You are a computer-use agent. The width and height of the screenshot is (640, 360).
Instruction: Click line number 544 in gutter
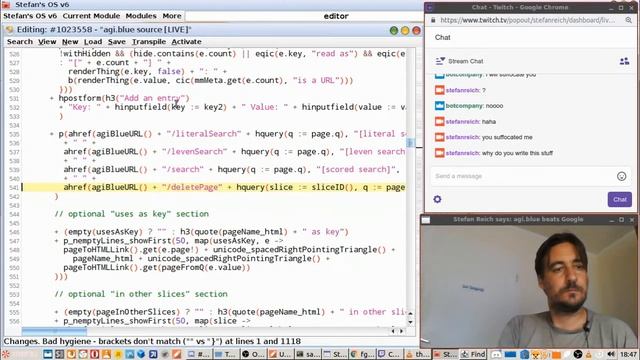coord(14,214)
